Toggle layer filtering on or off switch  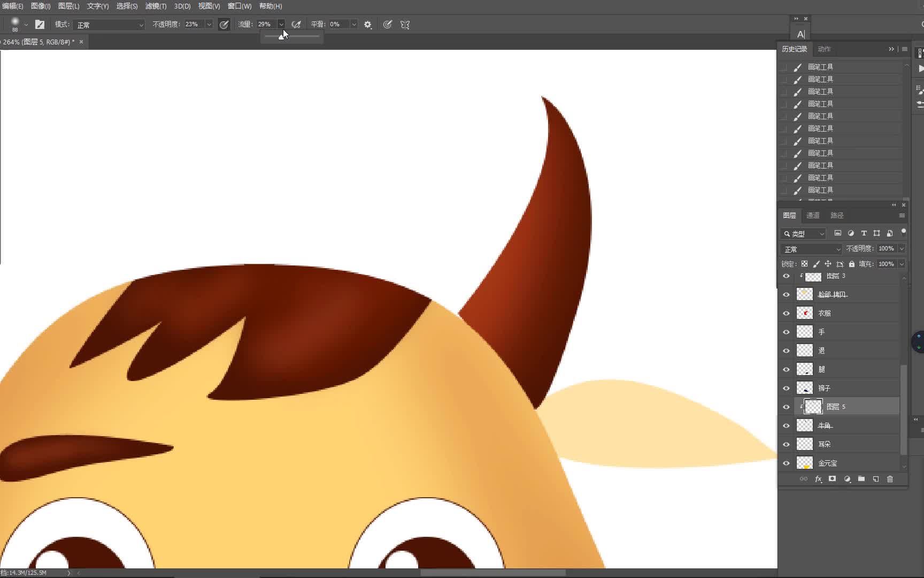(903, 232)
